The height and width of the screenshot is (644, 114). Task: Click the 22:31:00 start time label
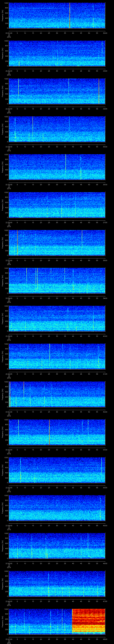pos(9,33)
